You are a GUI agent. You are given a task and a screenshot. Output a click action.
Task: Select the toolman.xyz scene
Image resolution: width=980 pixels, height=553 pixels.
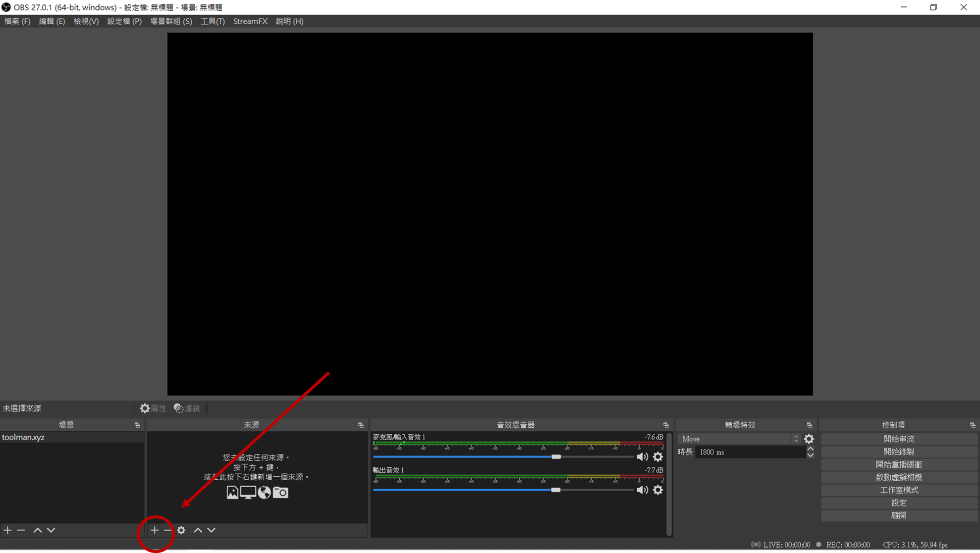tap(23, 438)
